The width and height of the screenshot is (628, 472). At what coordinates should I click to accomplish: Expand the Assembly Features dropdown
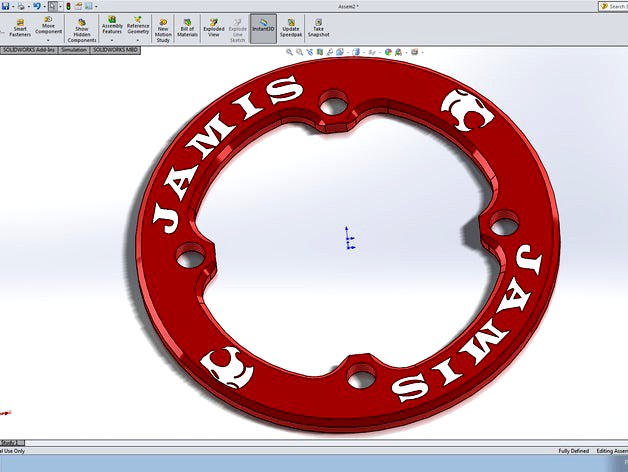[112, 41]
